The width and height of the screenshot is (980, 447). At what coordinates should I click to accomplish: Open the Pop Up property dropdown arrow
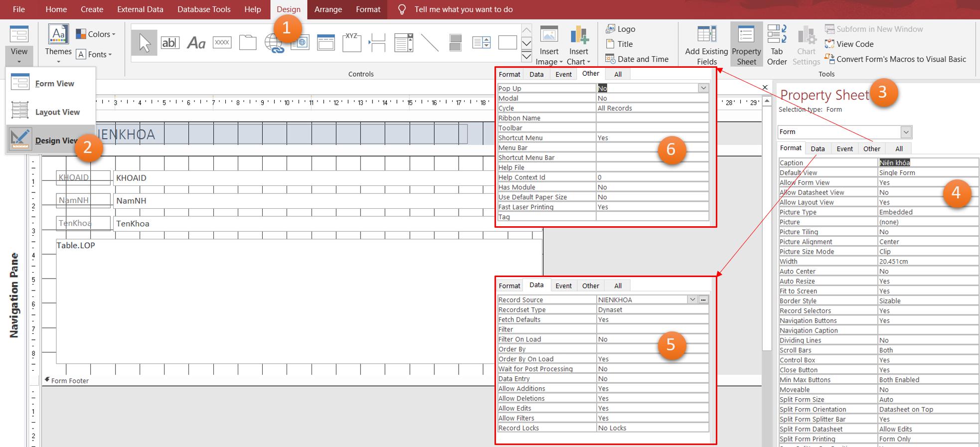click(x=703, y=88)
